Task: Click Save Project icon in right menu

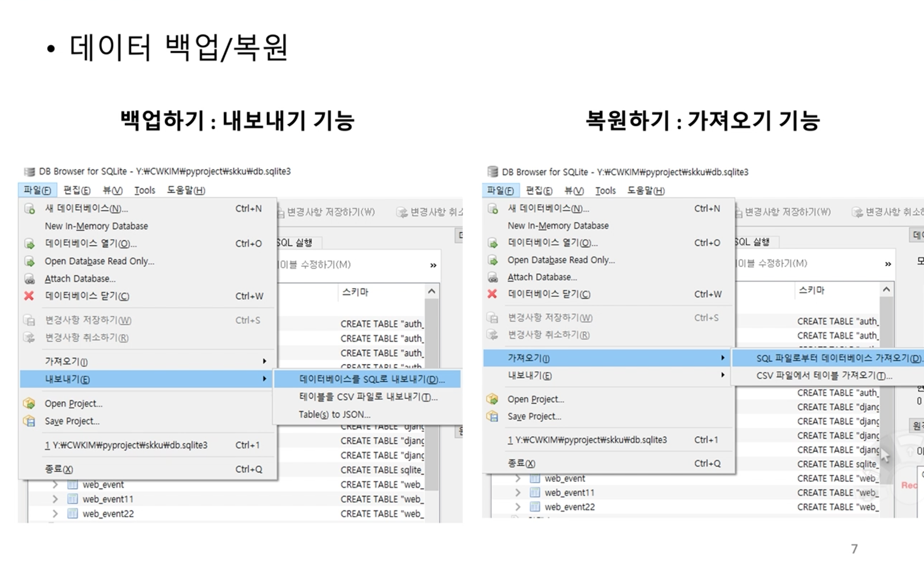Action: click(492, 416)
